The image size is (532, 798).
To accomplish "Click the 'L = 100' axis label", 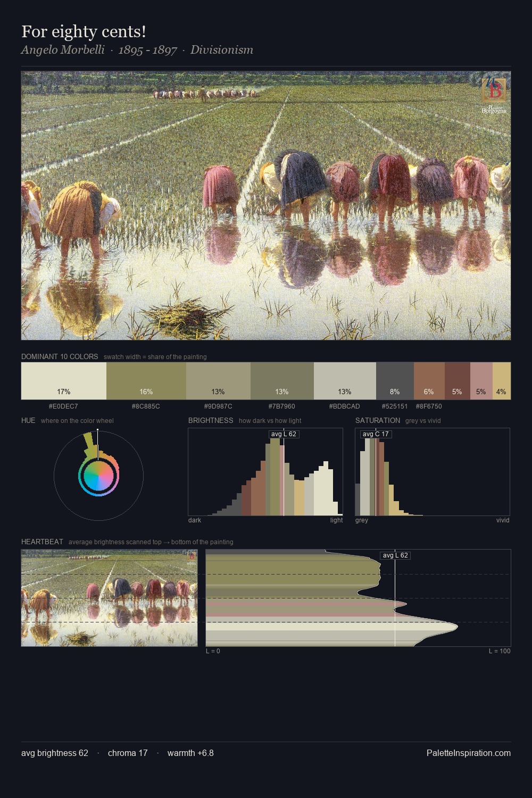I will (500, 651).
